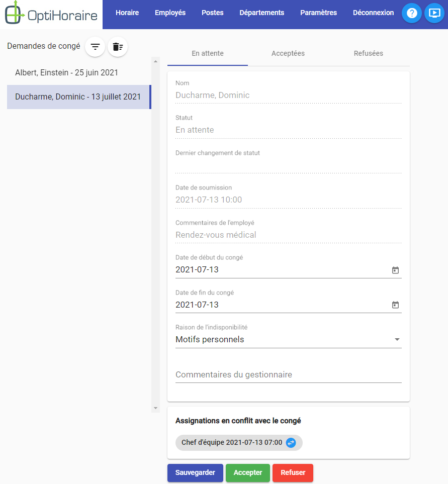
Task: Click the request list scrollbar down arrow
Action: tap(155, 408)
